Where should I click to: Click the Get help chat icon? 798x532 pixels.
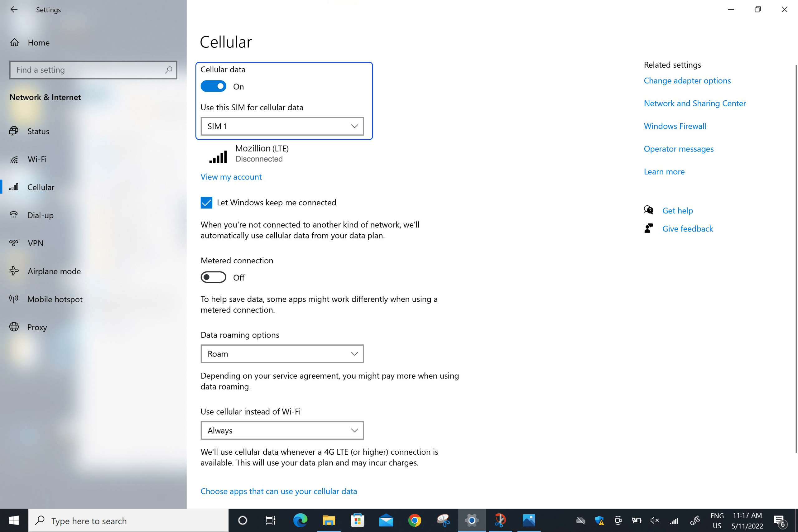click(648, 210)
